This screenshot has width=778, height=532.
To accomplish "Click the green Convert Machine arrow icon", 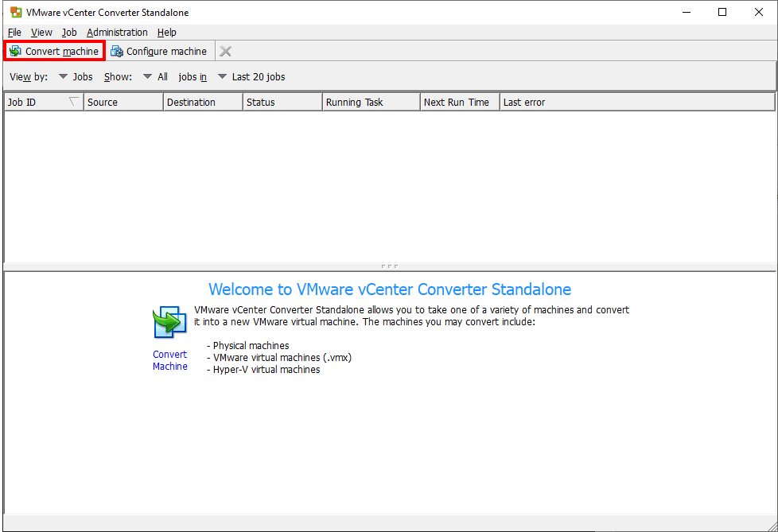I will [169, 322].
